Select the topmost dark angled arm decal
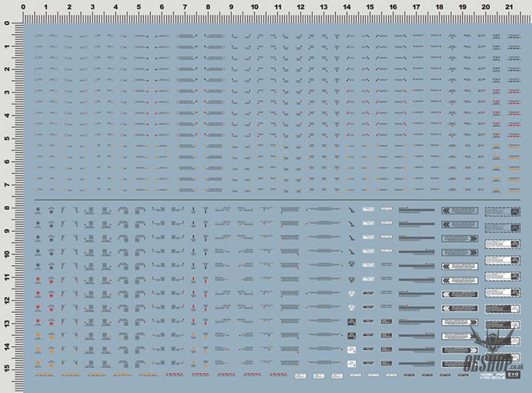This screenshot has width=532, height=393. (351, 210)
